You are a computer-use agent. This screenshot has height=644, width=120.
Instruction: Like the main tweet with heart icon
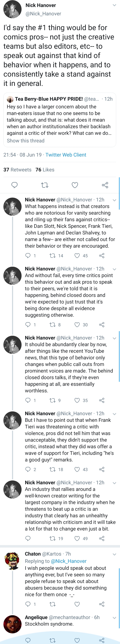(x=75, y=185)
